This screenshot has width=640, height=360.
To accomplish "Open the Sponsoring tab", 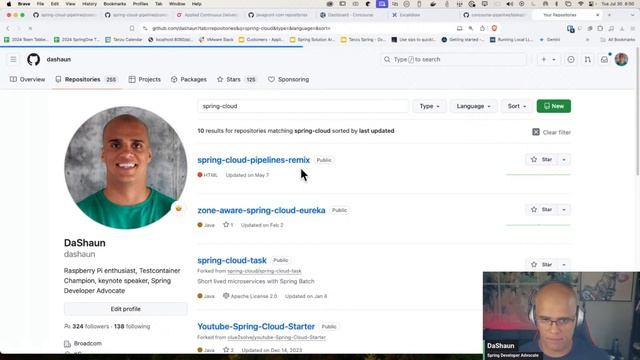I will coord(289,80).
